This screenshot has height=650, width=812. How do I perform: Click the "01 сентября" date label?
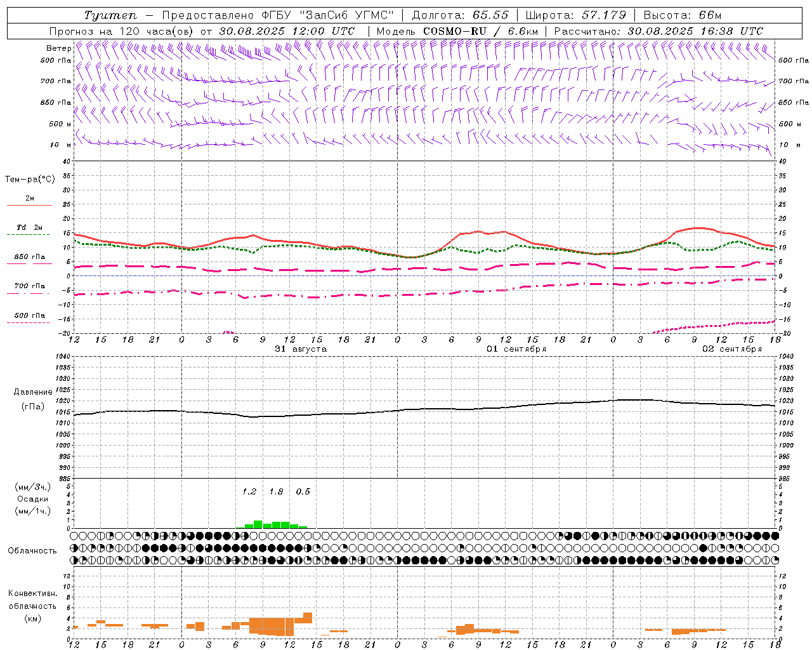pos(516,349)
